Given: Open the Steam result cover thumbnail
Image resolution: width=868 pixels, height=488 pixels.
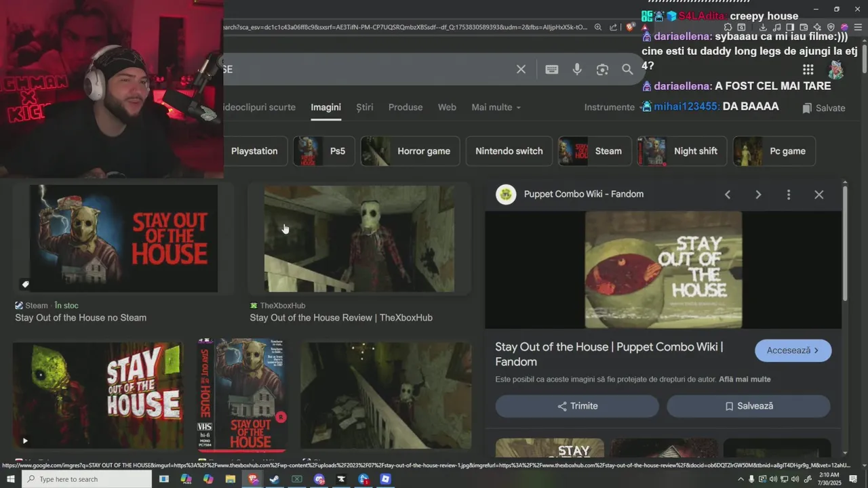Looking at the screenshot, I should point(123,239).
